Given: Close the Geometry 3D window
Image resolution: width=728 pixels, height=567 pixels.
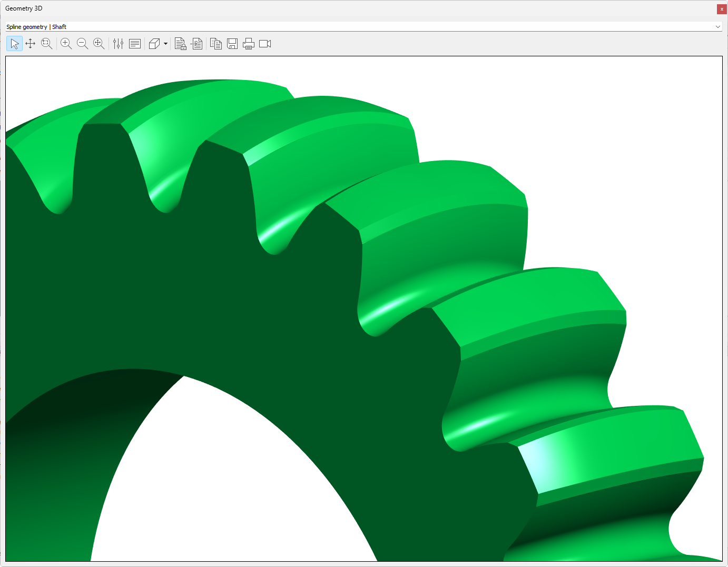Looking at the screenshot, I should (722, 9).
